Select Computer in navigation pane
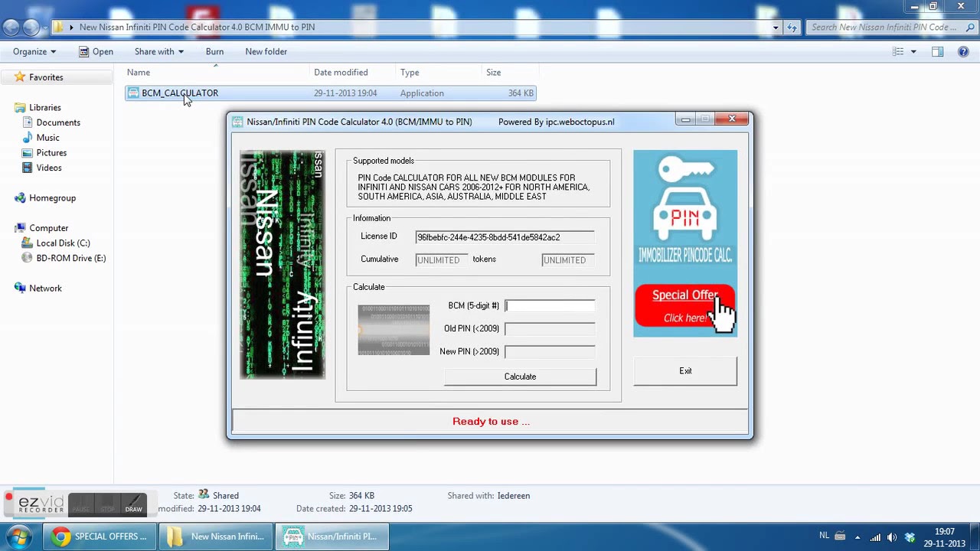The height and width of the screenshot is (551, 980). pyautogui.click(x=49, y=228)
